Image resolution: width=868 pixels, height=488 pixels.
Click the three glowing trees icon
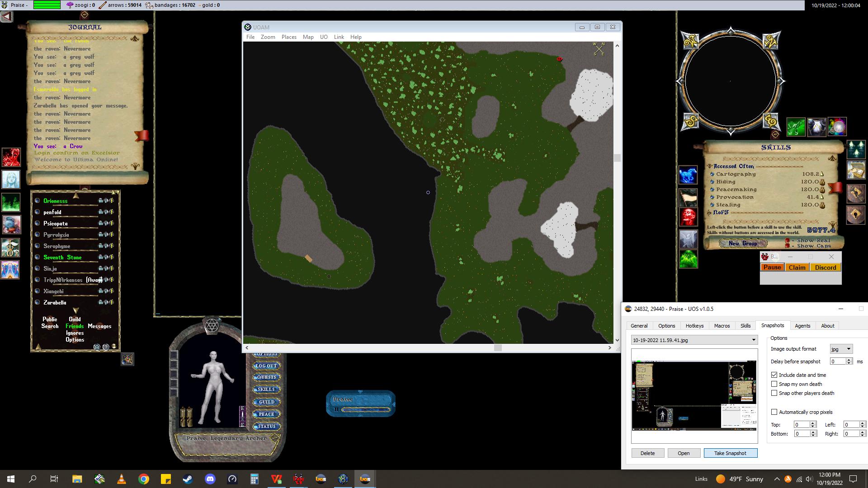(856, 150)
